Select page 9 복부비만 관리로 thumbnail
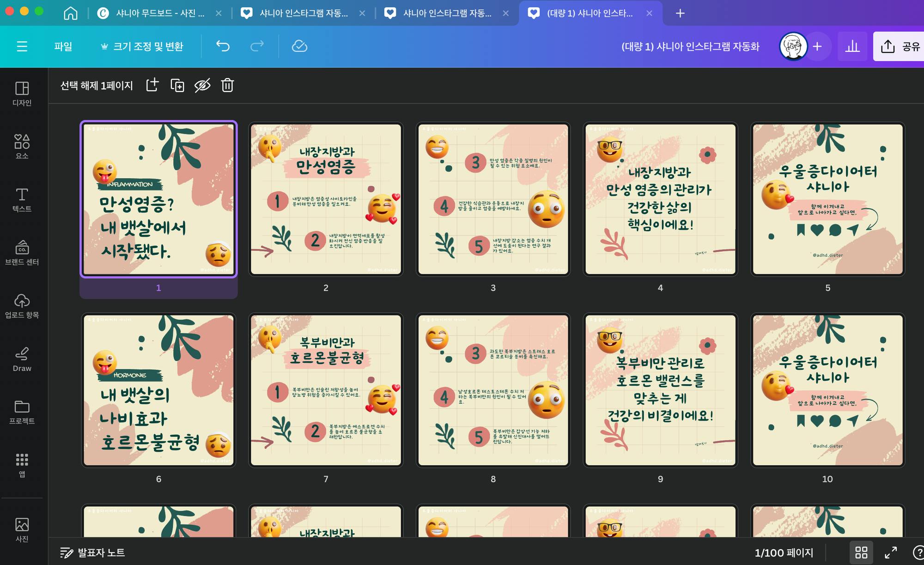Screen dimensions: 924x565 click(660, 390)
